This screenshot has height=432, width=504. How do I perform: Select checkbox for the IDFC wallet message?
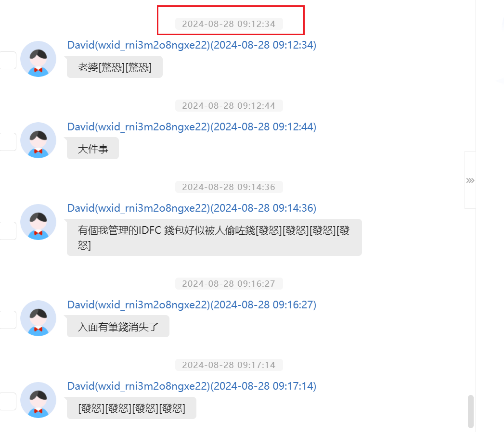coord(8,231)
